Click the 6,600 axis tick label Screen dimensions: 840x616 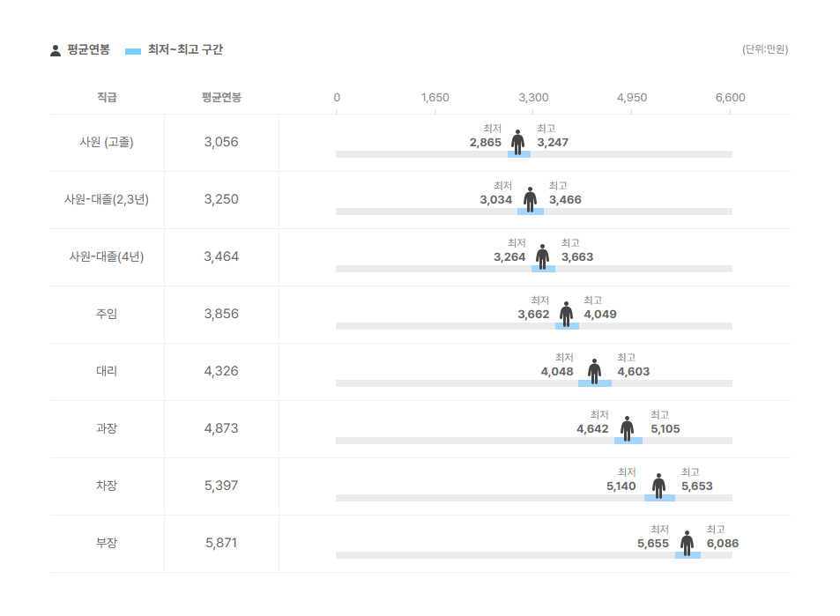click(x=730, y=98)
